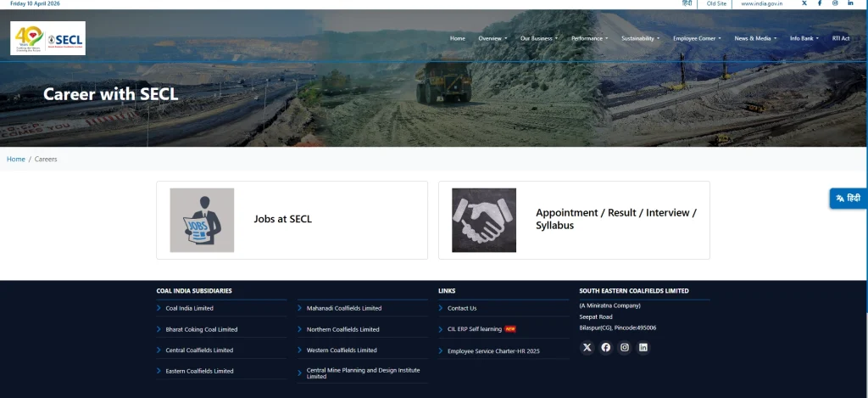Viewport: 868px width, 398px height.
Task: Toggle Hindi translation floating side button
Action: tap(848, 198)
